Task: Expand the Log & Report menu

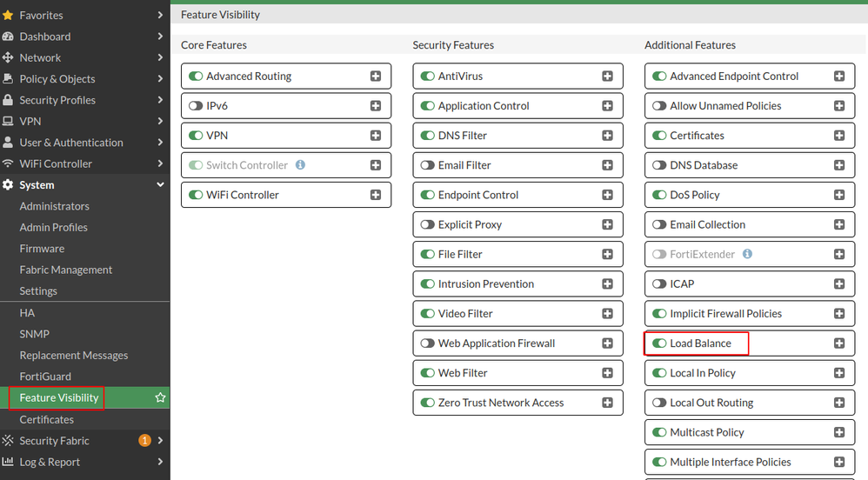Action: pos(160,462)
